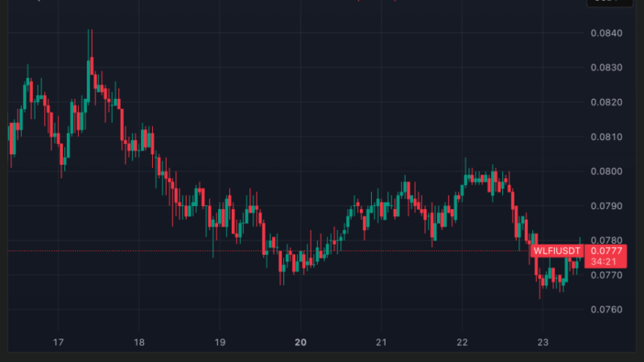Select date 21 on the time axis
Viewport: 644px width, 362px height.
pyautogui.click(x=381, y=342)
